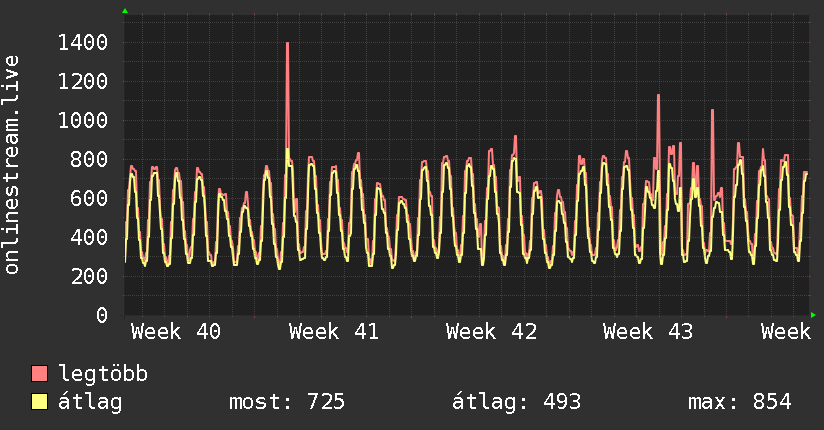
Task: Click the 1400 y-axis value
Action: click(83, 43)
